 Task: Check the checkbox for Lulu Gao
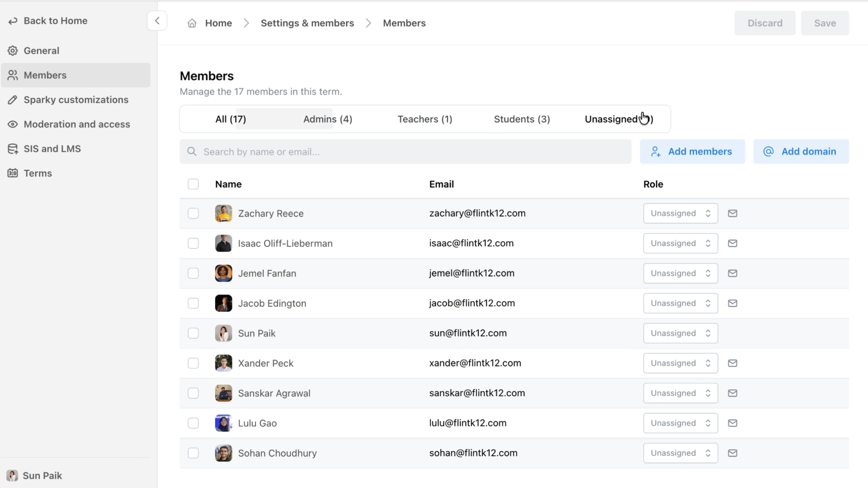[x=193, y=423]
